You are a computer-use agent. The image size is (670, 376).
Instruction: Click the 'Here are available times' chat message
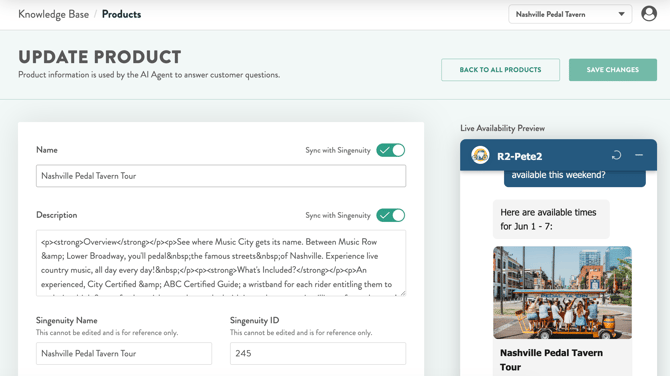coord(551,219)
